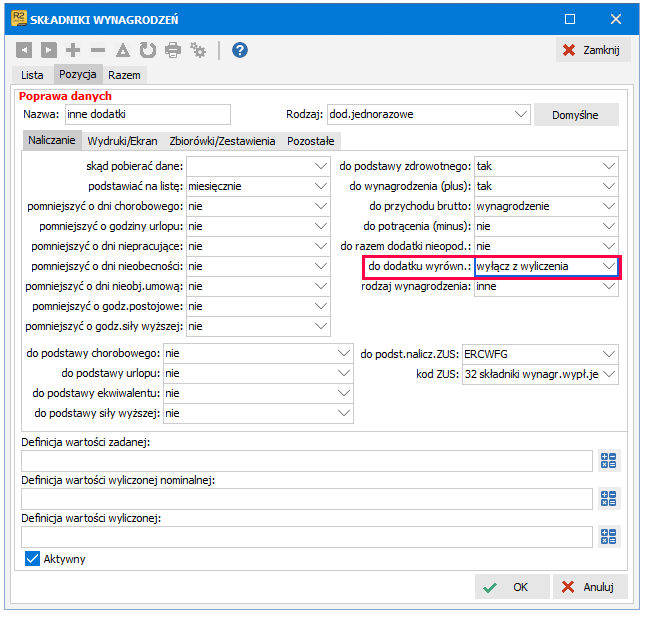Open formula builder for wartości zadanej
The image size is (648, 619).
point(609,461)
